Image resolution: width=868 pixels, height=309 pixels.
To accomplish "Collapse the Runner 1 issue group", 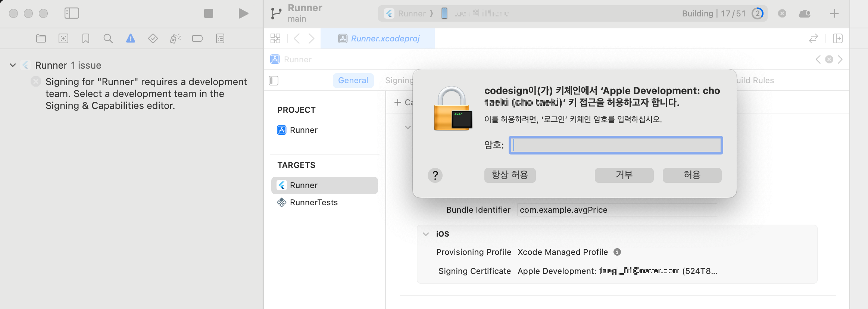I will (13, 65).
